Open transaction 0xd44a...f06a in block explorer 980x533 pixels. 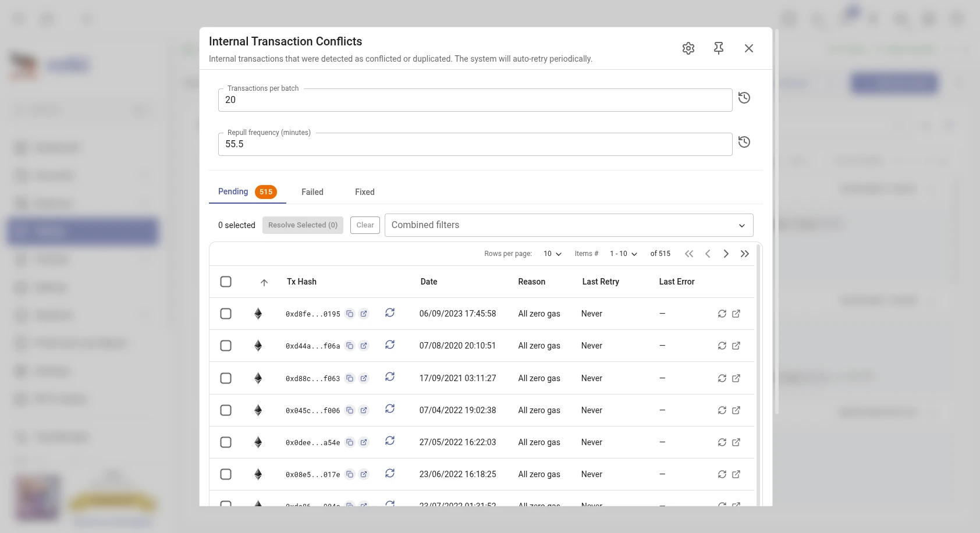364,345
